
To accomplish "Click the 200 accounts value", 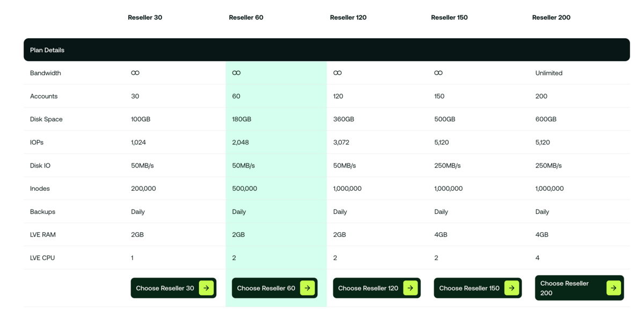I will point(541,96).
